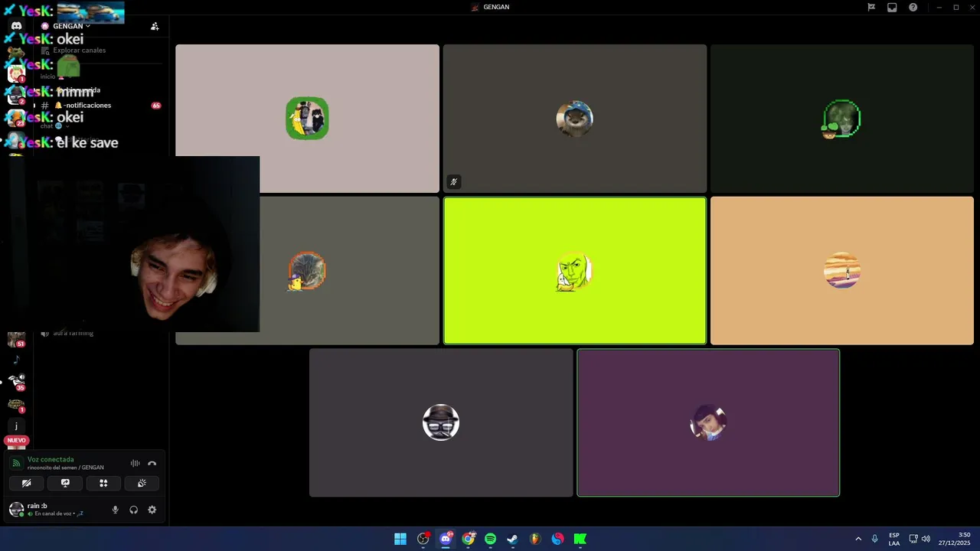Open the rat avatar server
Viewport: 980px width, 551px height.
16,53
